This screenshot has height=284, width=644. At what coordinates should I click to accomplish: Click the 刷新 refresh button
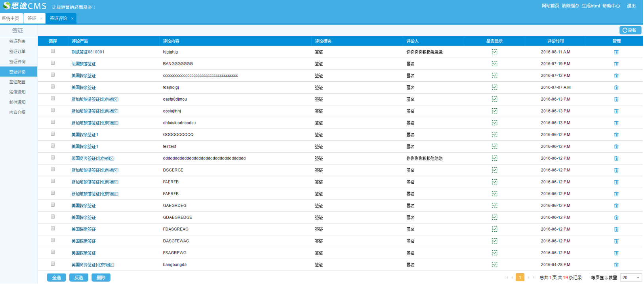(x=630, y=30)
